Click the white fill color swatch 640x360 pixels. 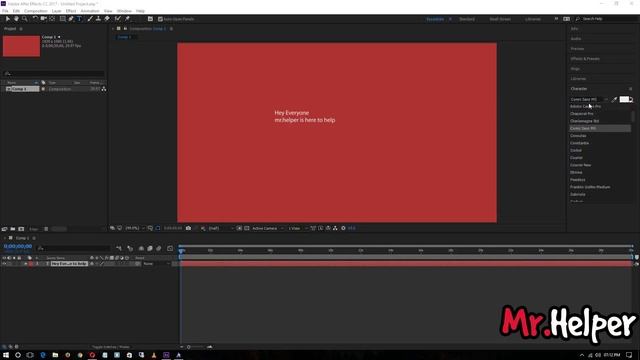pos(624,99)
